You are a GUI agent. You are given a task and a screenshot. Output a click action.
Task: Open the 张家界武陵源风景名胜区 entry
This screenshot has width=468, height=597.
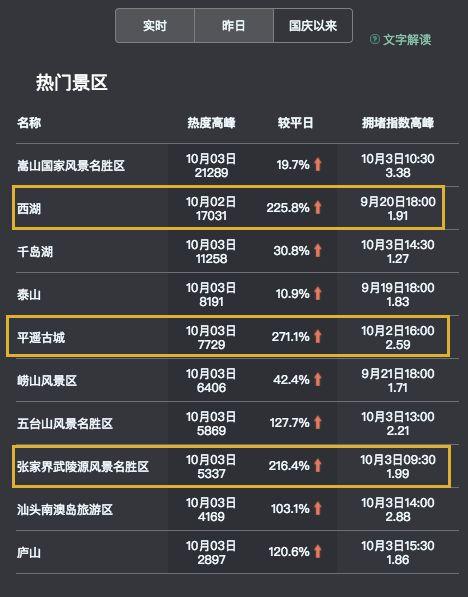(x=232, y=466)
